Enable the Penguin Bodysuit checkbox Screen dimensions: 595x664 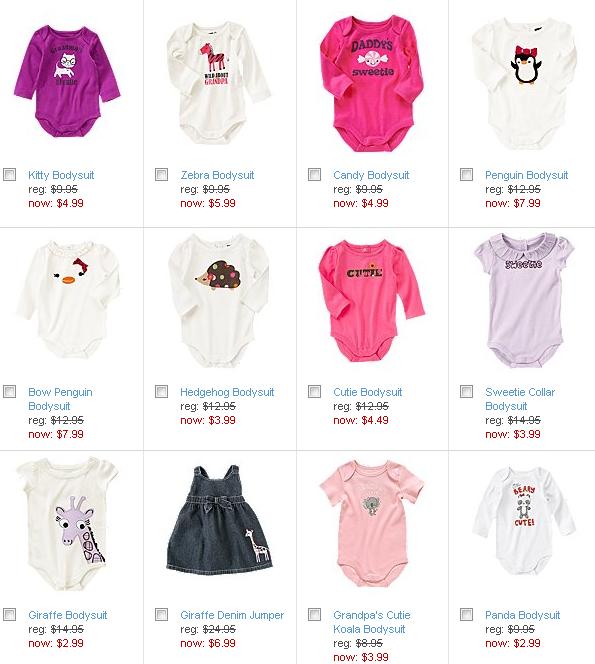(466, 174)
